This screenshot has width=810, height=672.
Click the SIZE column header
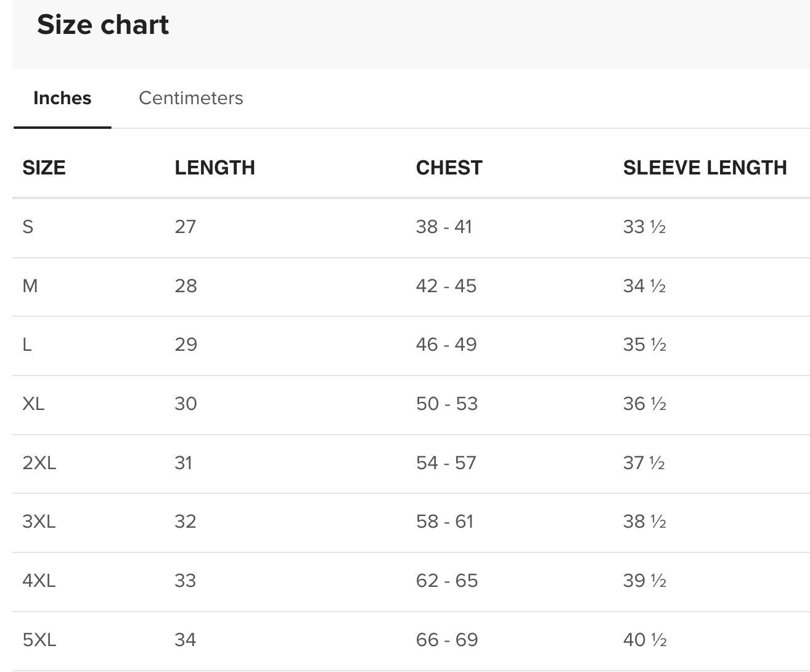tap(44, 168)
